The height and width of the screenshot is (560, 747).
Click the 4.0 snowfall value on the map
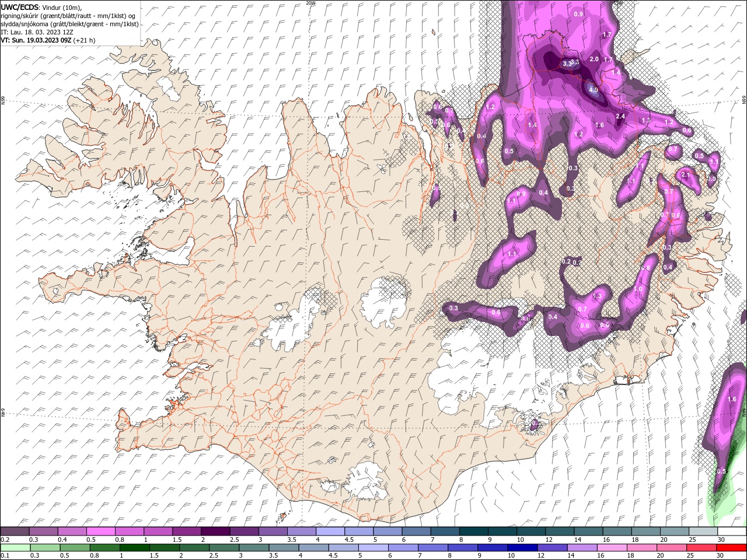(x=594, y=90)
